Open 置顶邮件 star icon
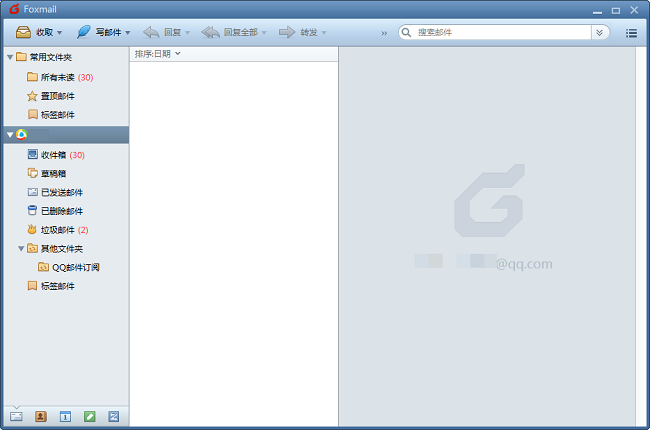 pos(32,96)
